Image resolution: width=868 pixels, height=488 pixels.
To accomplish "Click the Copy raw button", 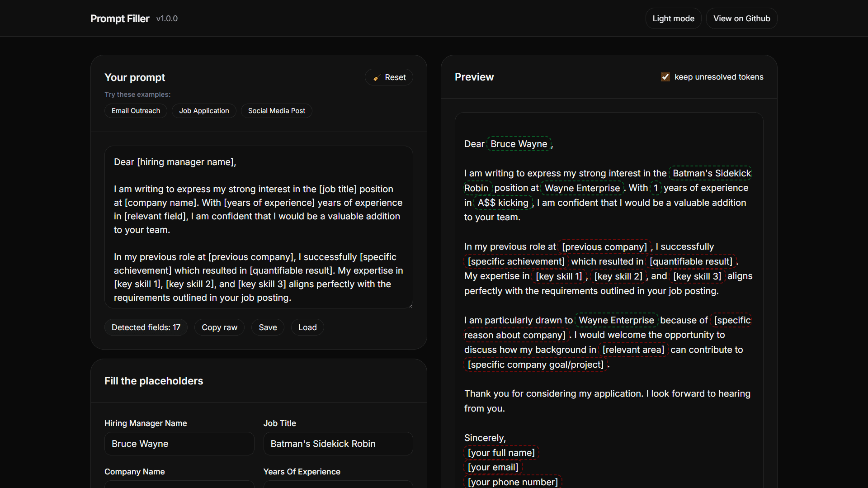I will coord(219,327).
